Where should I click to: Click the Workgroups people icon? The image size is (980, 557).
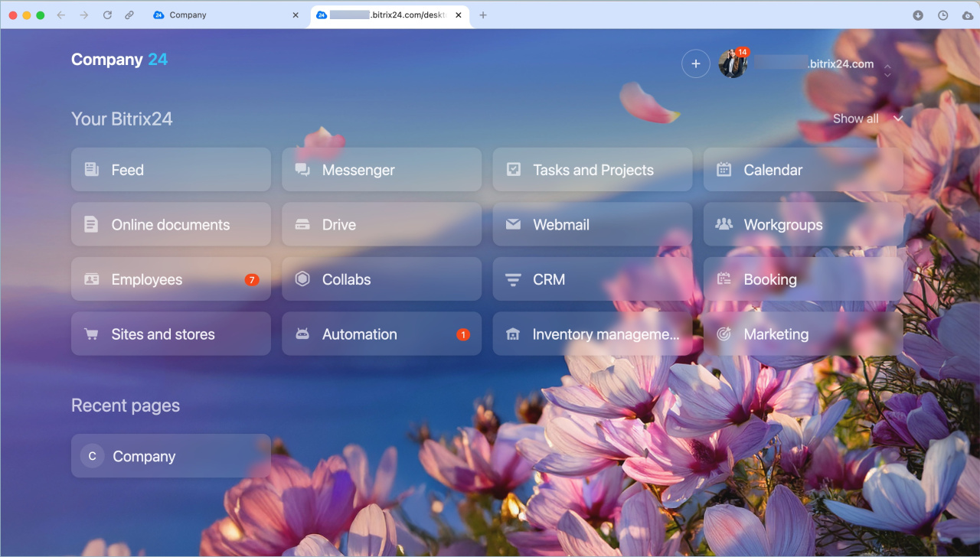[724, 224]
